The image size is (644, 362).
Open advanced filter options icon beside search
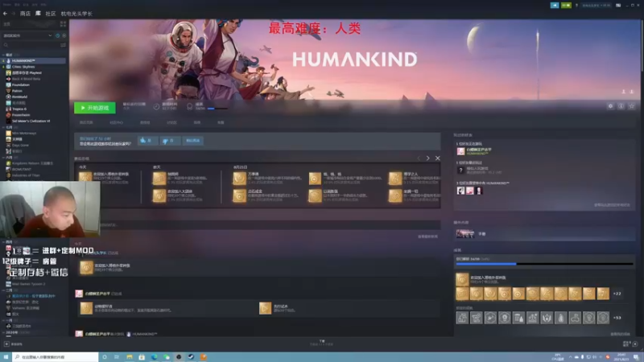click(63, 45)
